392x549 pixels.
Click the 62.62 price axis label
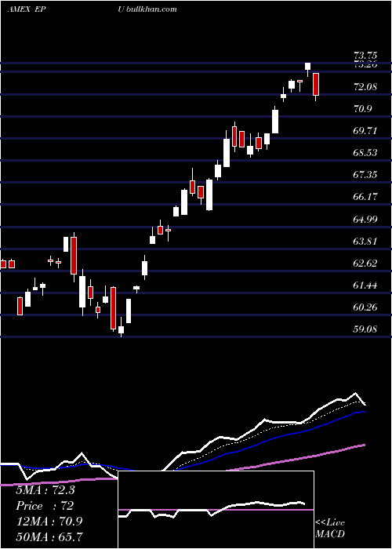[366, 264]
